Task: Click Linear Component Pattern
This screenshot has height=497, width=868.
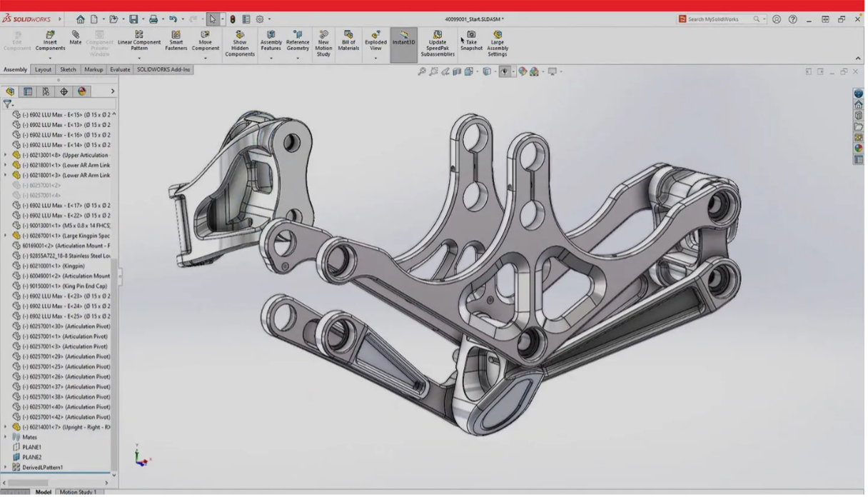Action: point(139,41)
